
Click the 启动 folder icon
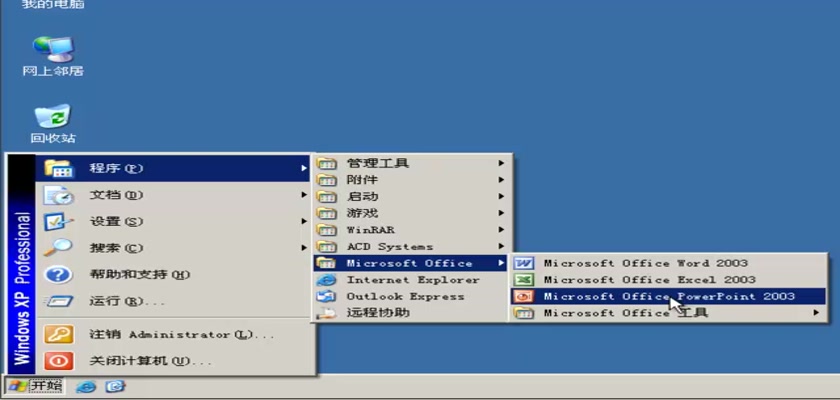coord(326,197)
